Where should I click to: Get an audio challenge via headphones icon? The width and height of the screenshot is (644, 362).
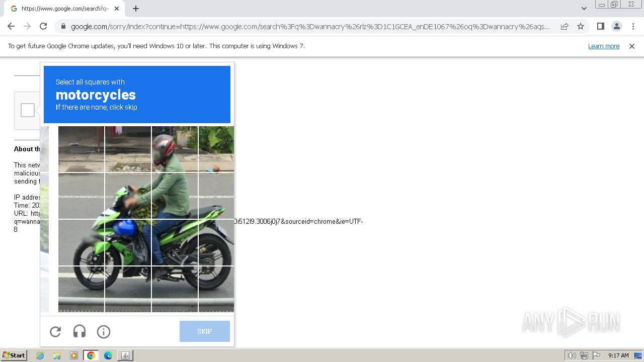coord(79,331)
